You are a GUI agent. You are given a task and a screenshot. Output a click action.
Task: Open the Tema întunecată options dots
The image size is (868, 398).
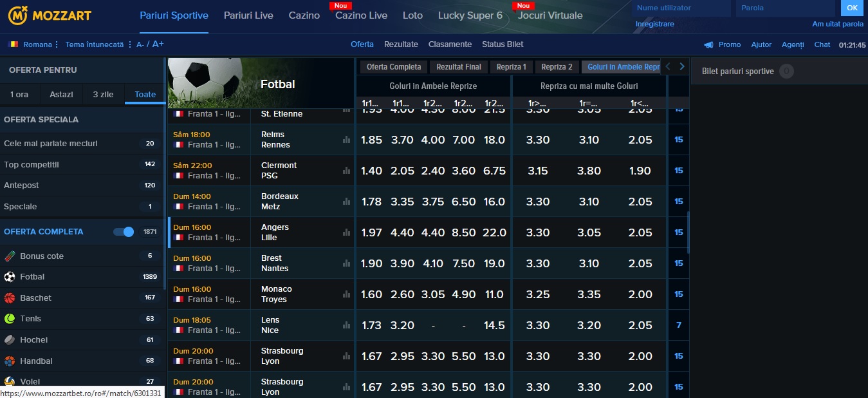click(129, 44)
